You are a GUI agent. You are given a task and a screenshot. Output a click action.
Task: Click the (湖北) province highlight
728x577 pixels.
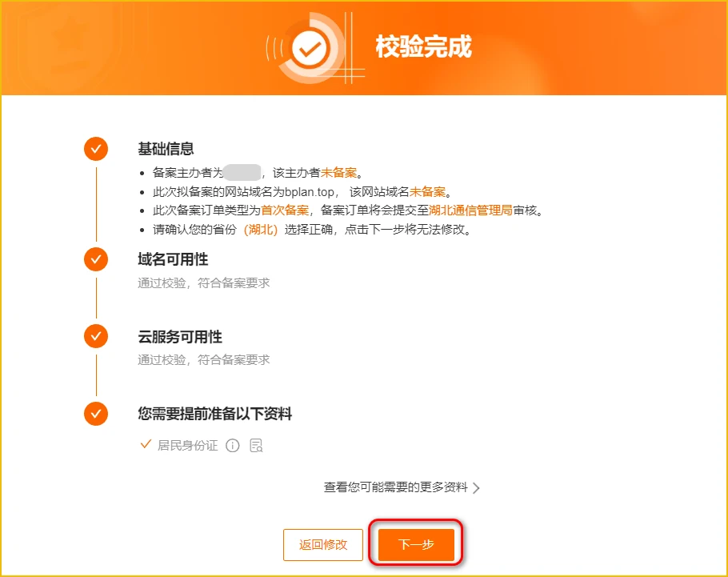coord(261,230)
